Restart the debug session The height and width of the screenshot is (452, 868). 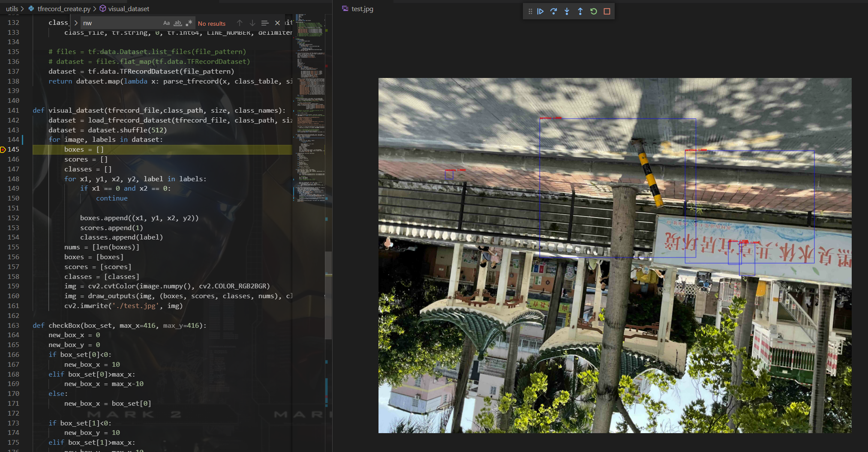click(593, 12)
